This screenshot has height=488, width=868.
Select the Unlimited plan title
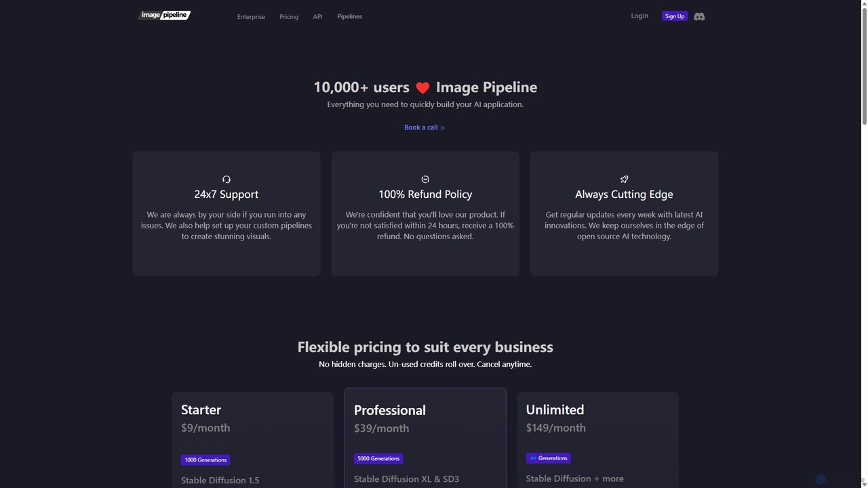pyautogui.click(x=555, y=409)
